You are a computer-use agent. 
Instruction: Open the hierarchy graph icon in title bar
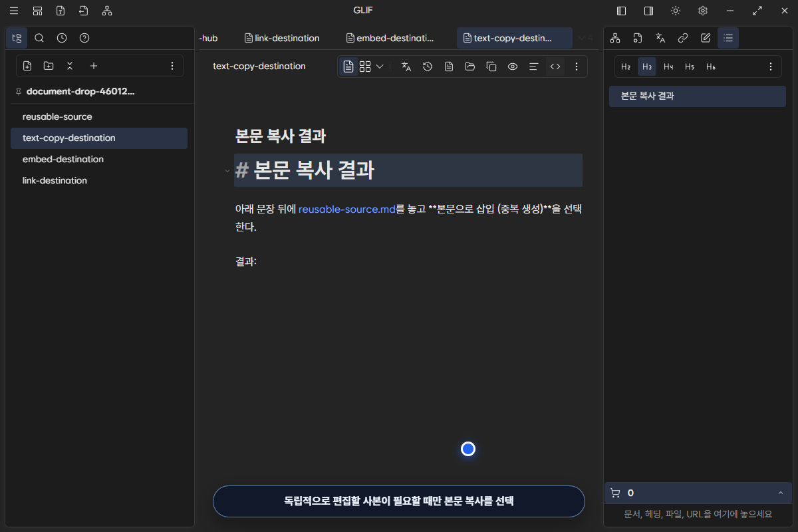[107, 11]
